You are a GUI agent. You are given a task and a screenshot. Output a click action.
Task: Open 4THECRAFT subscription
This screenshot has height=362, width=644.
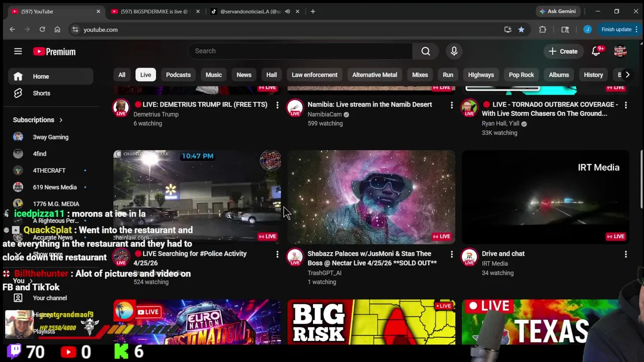[50, 170]
